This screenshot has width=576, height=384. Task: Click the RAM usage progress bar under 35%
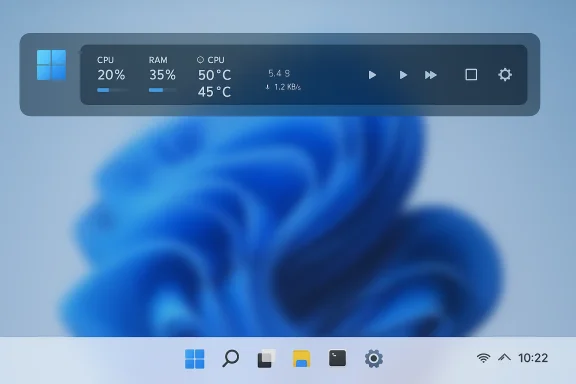click(x=162, y=90)
